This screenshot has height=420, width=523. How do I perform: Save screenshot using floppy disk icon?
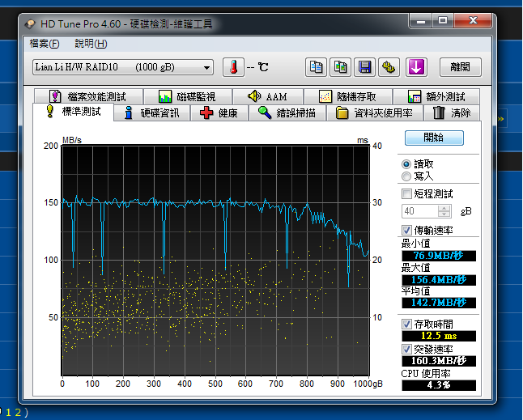coord(364,67)
